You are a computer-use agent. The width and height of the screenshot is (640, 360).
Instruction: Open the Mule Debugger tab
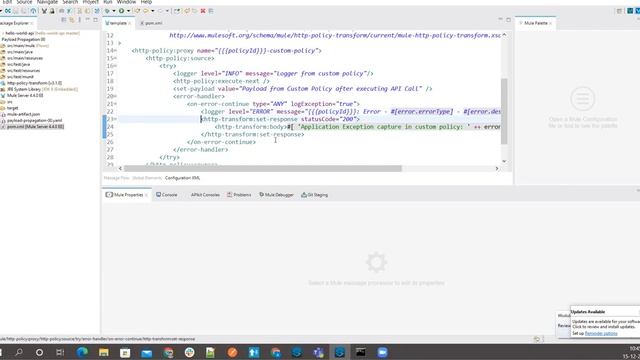coord(276,195)
